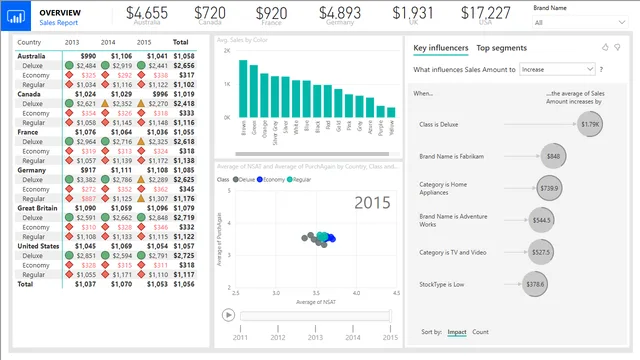Click the 2013 marker on the play axis

pos(315,337)
